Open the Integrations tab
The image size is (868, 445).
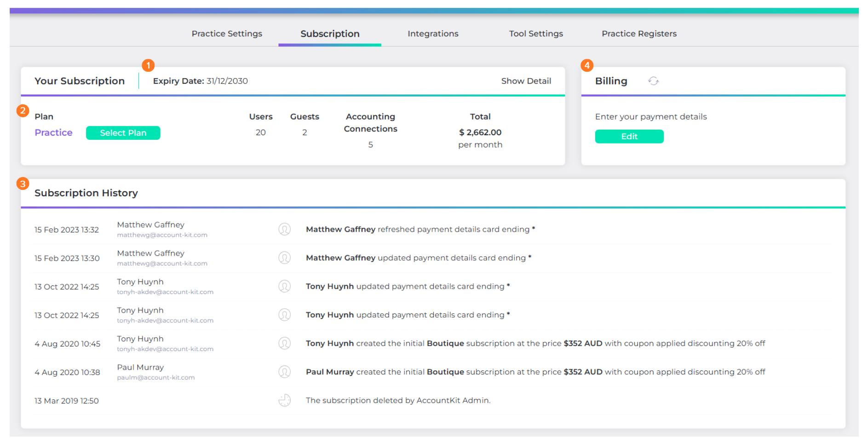tap(433, 34)
